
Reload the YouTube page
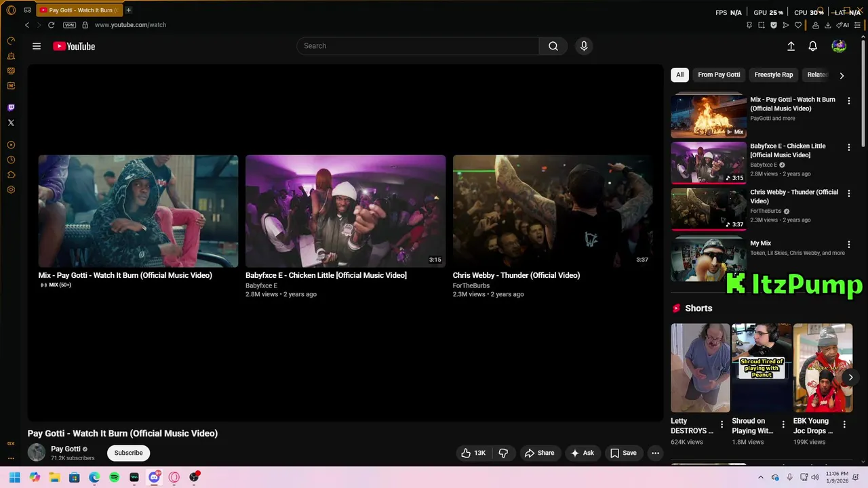(x=51, y=25)
